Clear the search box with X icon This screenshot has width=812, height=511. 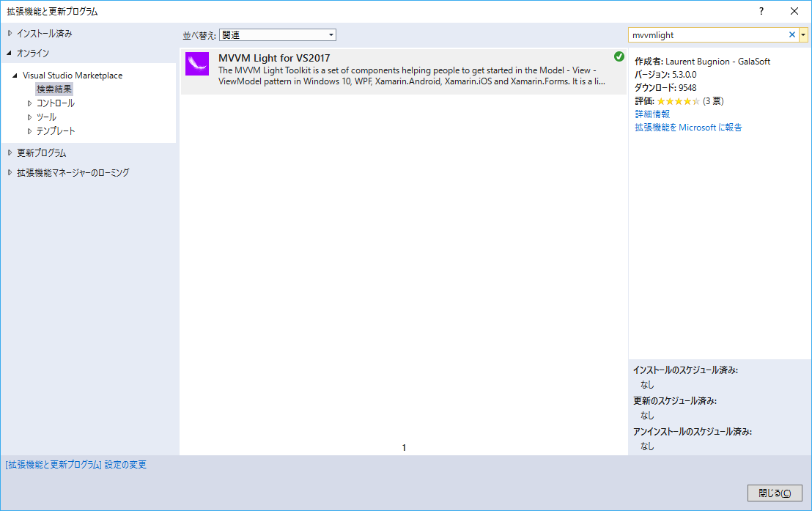[x=791, y=34]
